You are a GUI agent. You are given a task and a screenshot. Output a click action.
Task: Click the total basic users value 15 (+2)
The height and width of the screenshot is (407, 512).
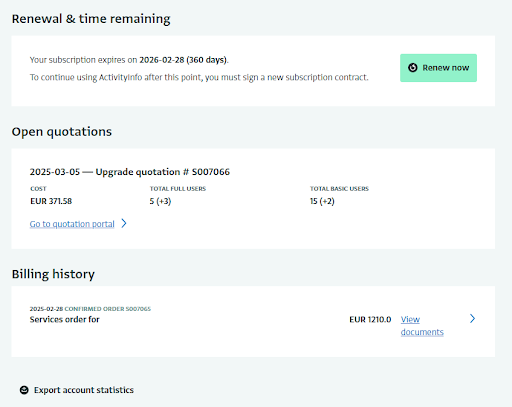(x=322, y=201)
